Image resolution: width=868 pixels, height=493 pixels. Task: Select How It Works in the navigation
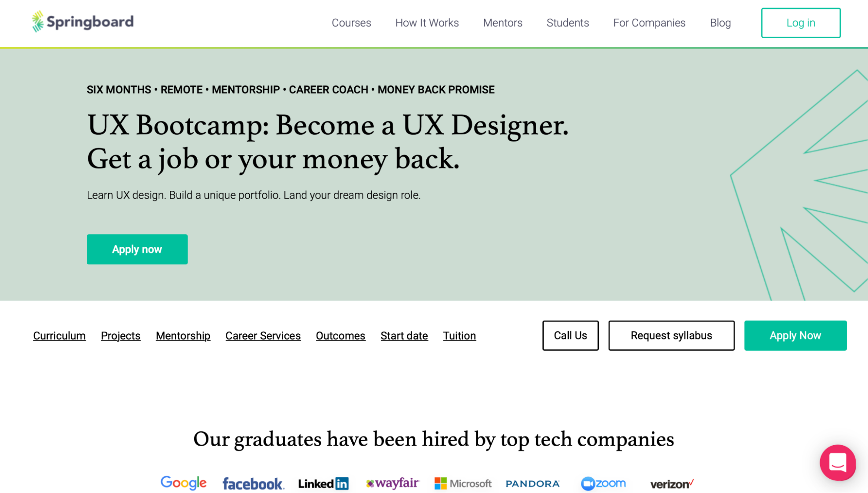coord(427,23)
